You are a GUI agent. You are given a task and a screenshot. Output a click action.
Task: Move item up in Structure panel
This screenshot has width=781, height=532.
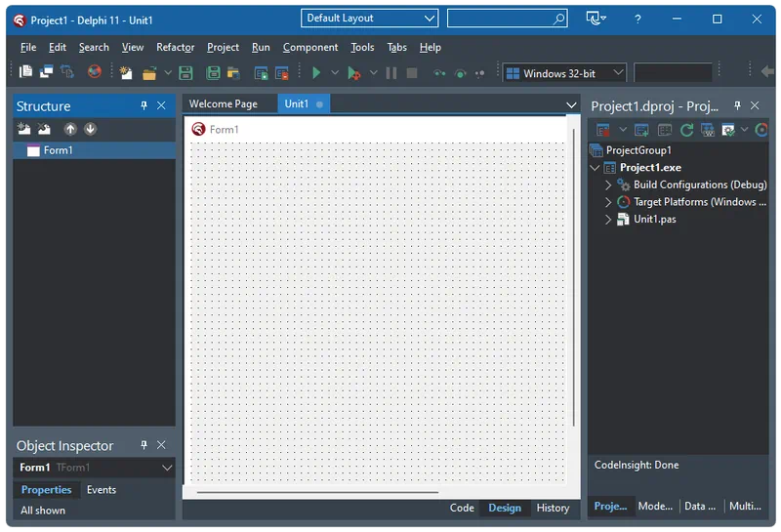[x=70, y=129]
